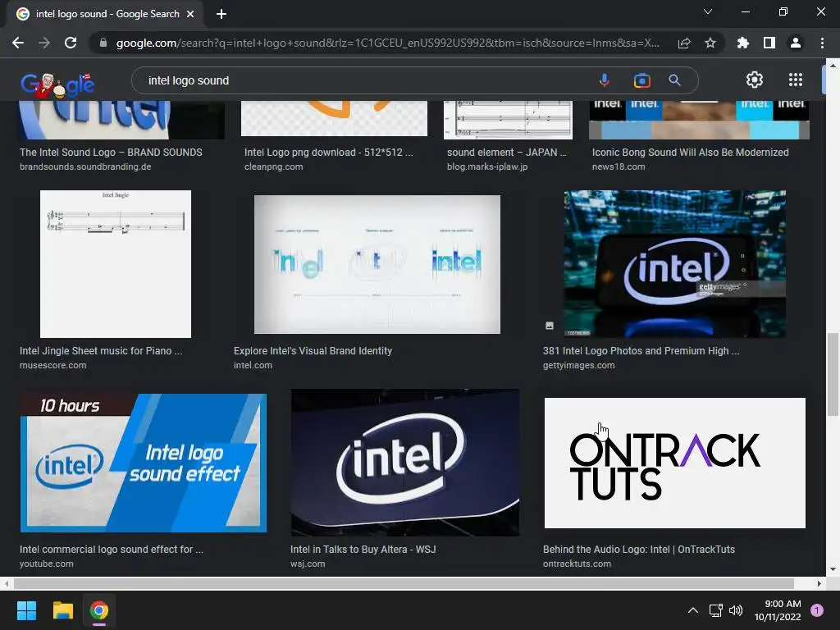The image size is (840, 630).
Task: Submit search with the magnifier icon
Action: [674, 80]
